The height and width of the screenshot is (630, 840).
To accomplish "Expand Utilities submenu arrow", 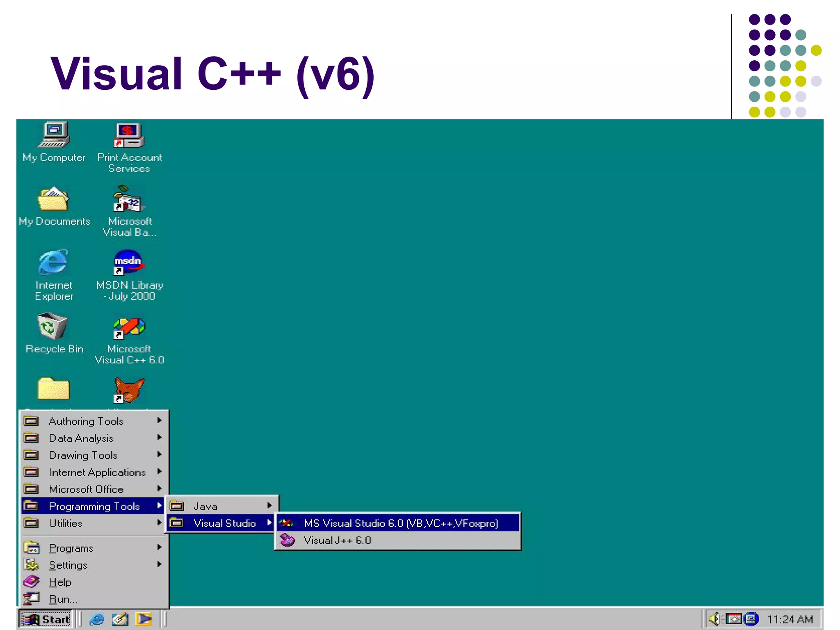I will (x=159, y=523).
